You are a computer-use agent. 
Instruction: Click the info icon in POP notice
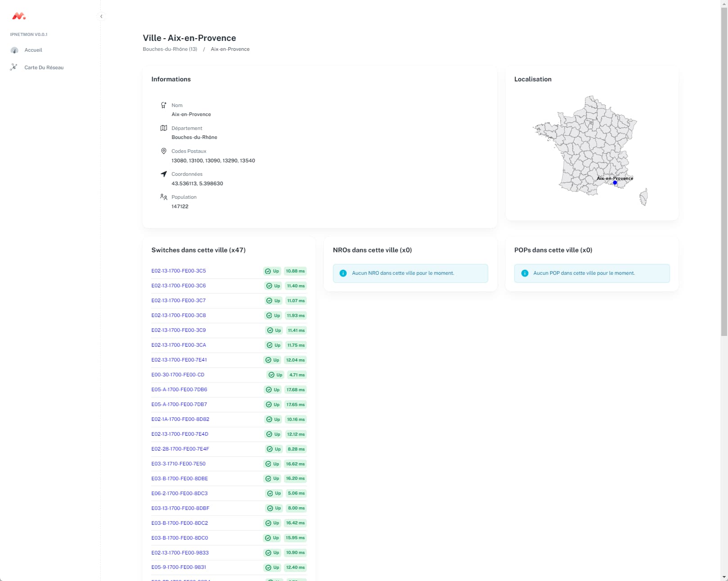525,273
